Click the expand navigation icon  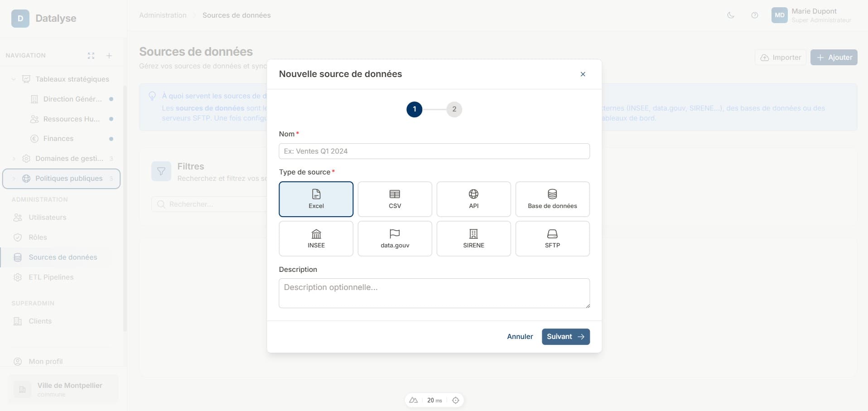tap(91, 56)
